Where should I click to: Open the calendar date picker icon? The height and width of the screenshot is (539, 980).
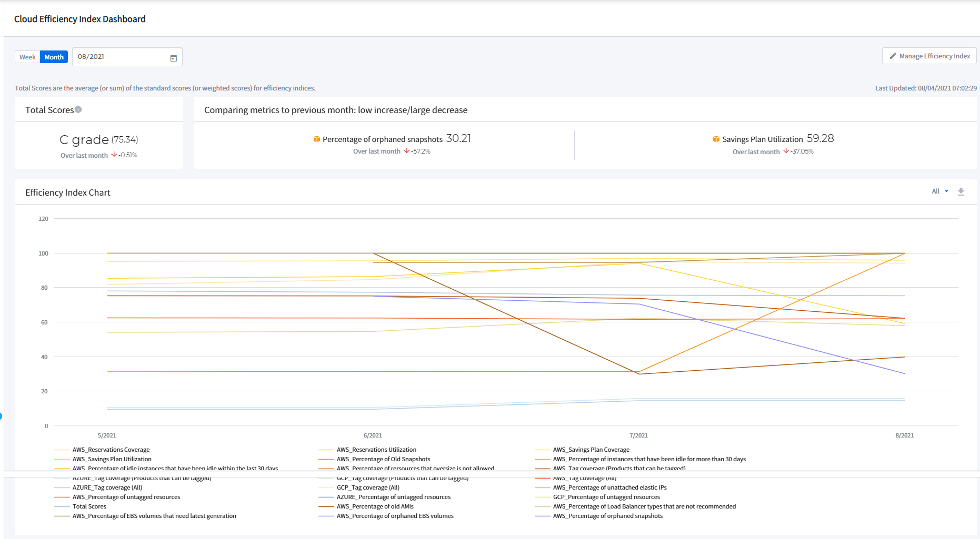pyautogui.click(x=174, y=58)
